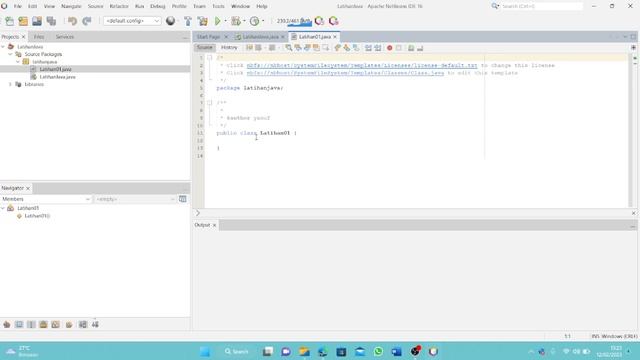Click the Comment editor toolbar icon
640x360 pixels.
(x=411, y=48)
